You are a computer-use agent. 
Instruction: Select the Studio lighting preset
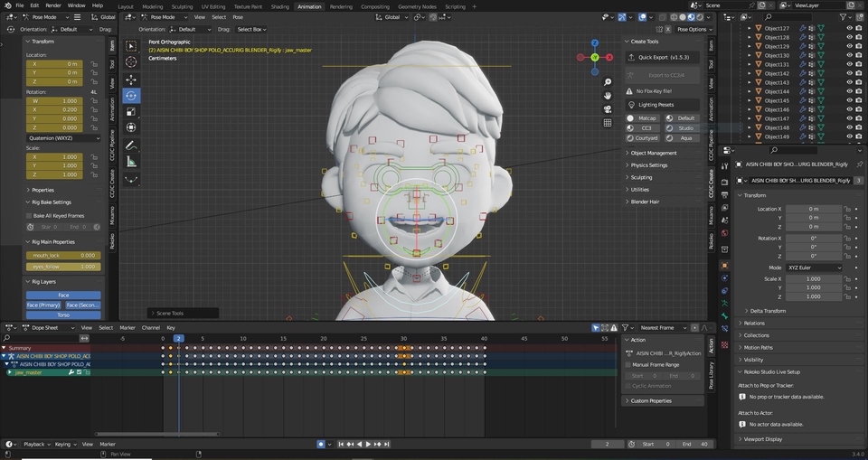682,127
